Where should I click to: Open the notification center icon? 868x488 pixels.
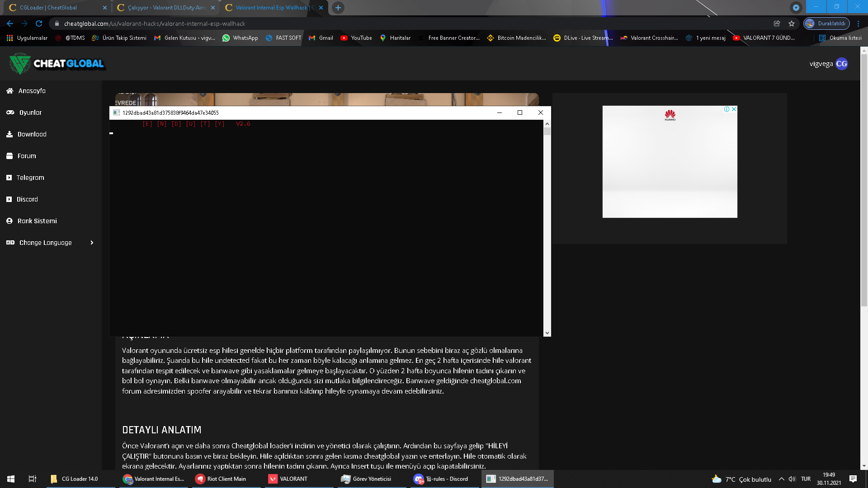854,479
